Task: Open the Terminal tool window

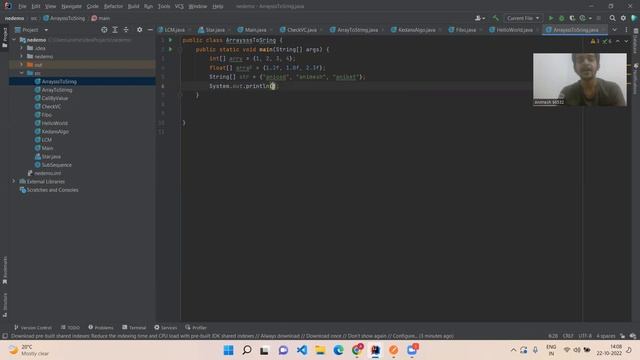Action: [134, 327]
